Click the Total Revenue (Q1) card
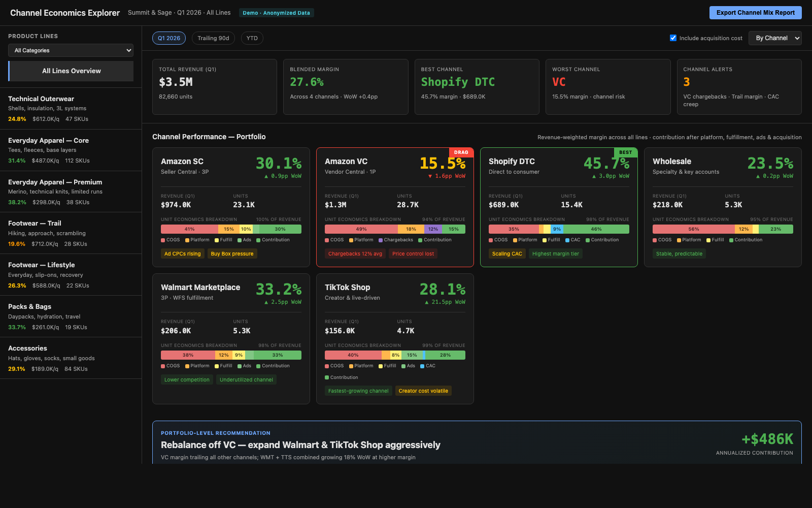The image size is (812, 508). tap(215, 87)
